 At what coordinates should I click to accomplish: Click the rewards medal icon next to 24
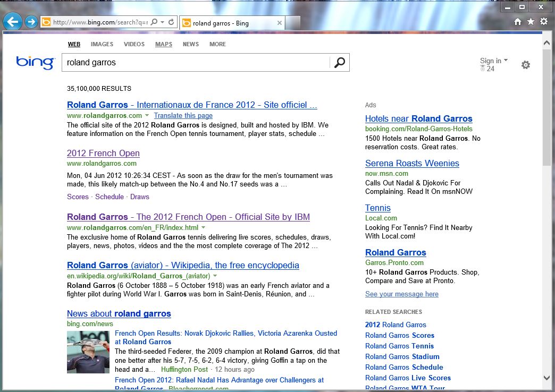click(x=483, y=69)
